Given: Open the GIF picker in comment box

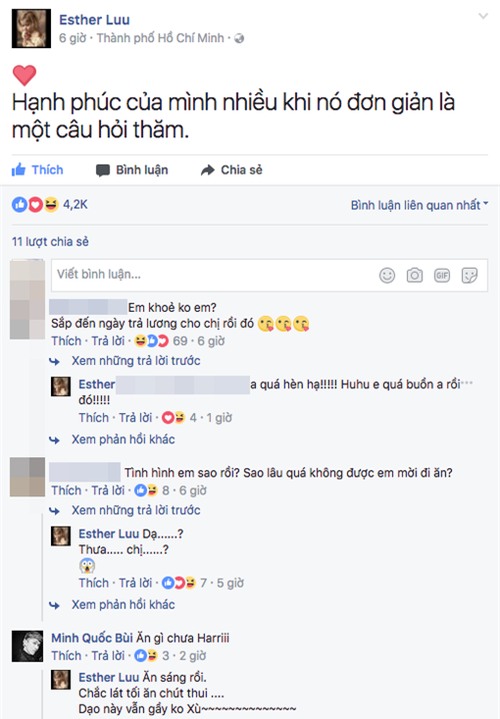Looking at the screenshot, I should click(442, 275).
